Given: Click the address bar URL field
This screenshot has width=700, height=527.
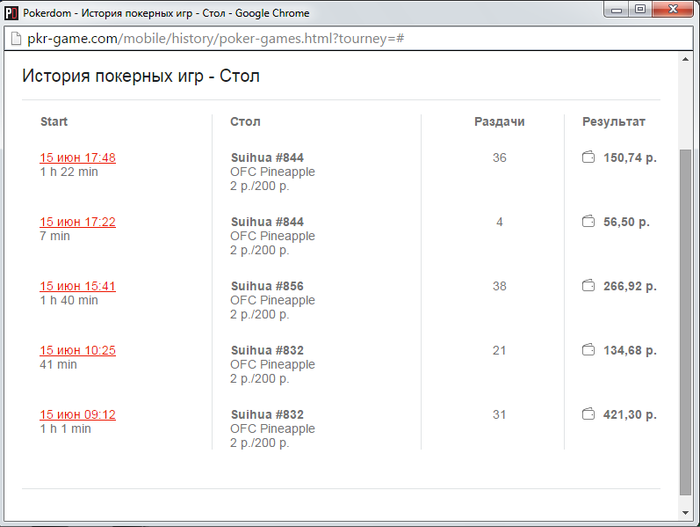Looking at the screenshot, I should click(348, 39).
